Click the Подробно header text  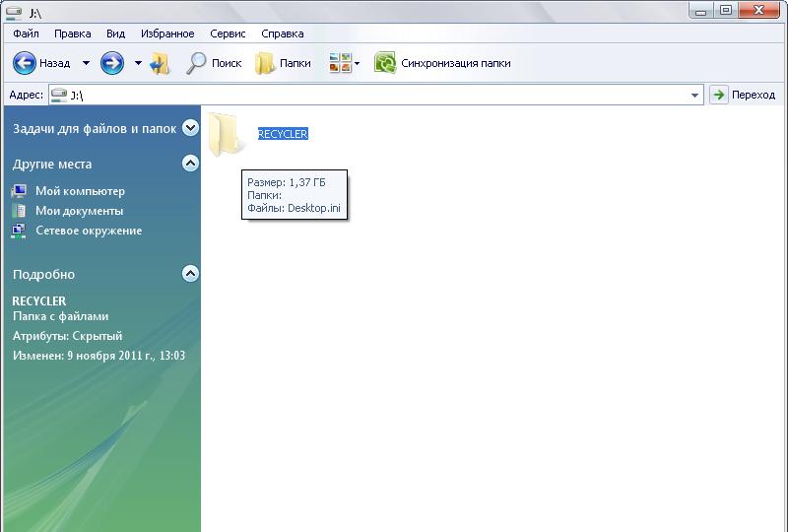43,275
